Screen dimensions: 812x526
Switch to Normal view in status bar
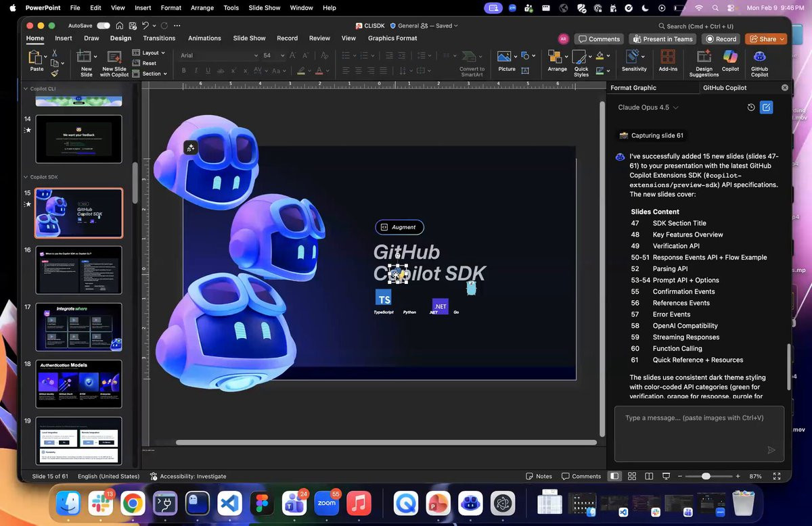click(614, 476)
